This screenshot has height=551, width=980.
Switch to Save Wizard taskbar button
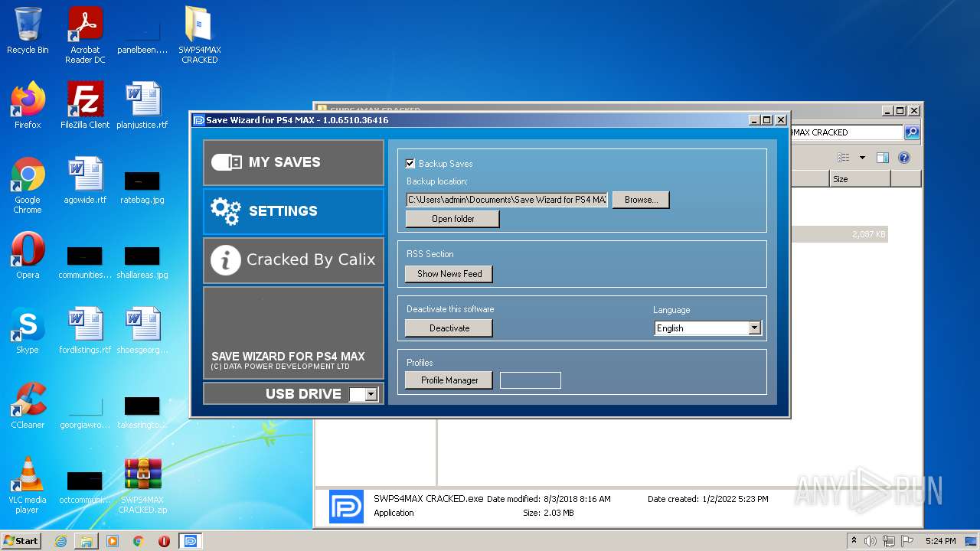pos(191,541)
